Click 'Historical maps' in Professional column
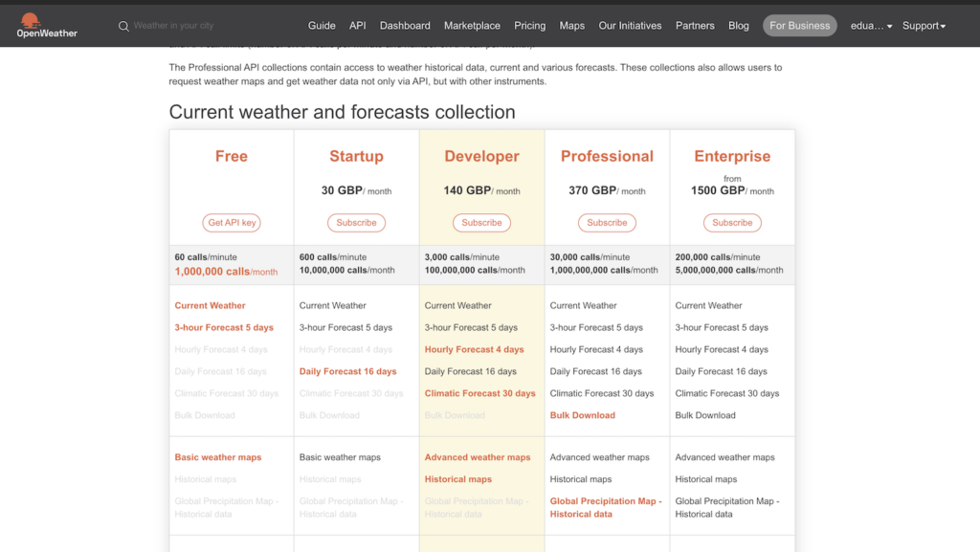This screenshot has width=980, height=552. pos(581,479)
